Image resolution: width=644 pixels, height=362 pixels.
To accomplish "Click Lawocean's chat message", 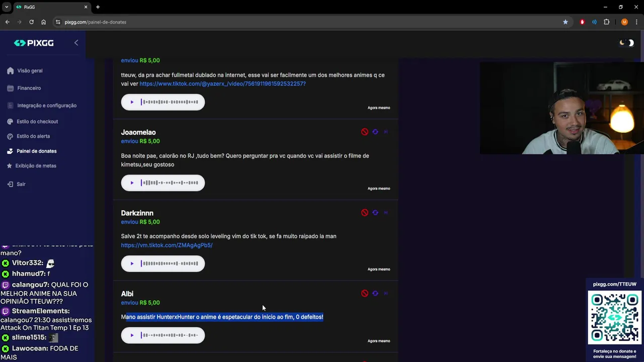I will pyautogui.click(x=40, y=352).
